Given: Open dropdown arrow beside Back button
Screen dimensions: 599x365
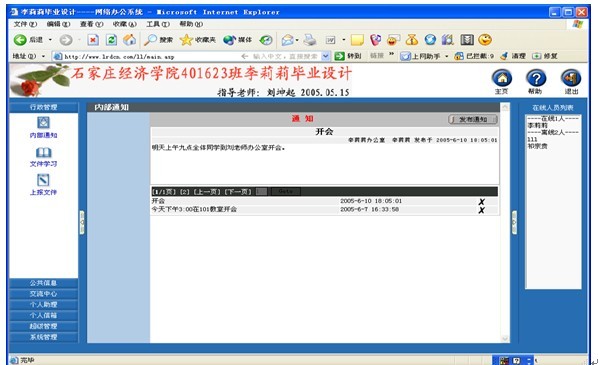Looking at the screenshot, I should coord(50,40).
